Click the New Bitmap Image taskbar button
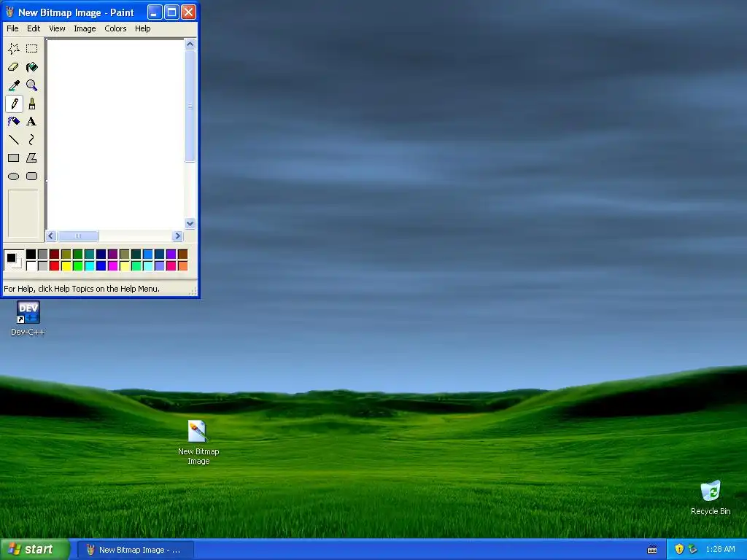This screenshot has width=747, height=560. (136, 550)
